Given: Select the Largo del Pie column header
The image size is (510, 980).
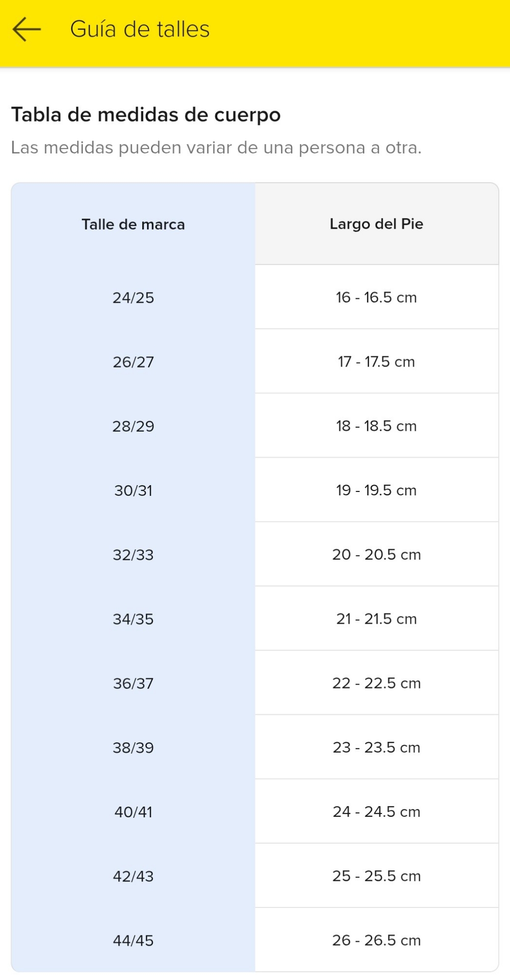Looking at the screenshot, I should tap(376, 224).
